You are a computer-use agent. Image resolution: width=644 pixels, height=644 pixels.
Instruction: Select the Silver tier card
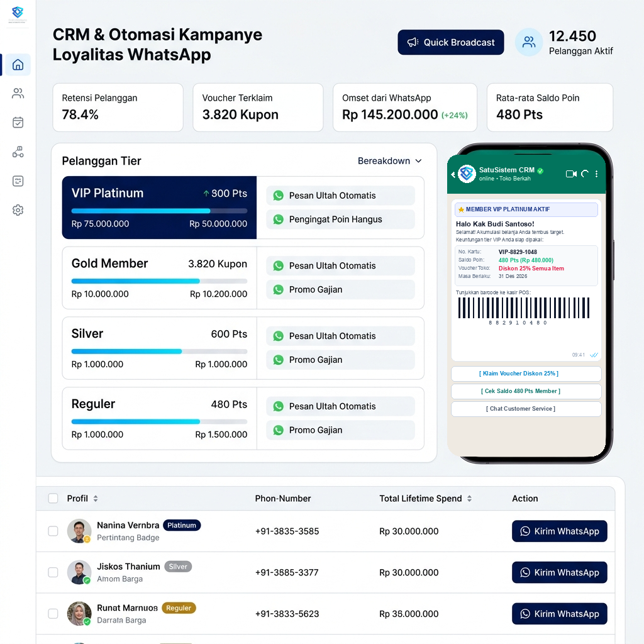[159, 348]
